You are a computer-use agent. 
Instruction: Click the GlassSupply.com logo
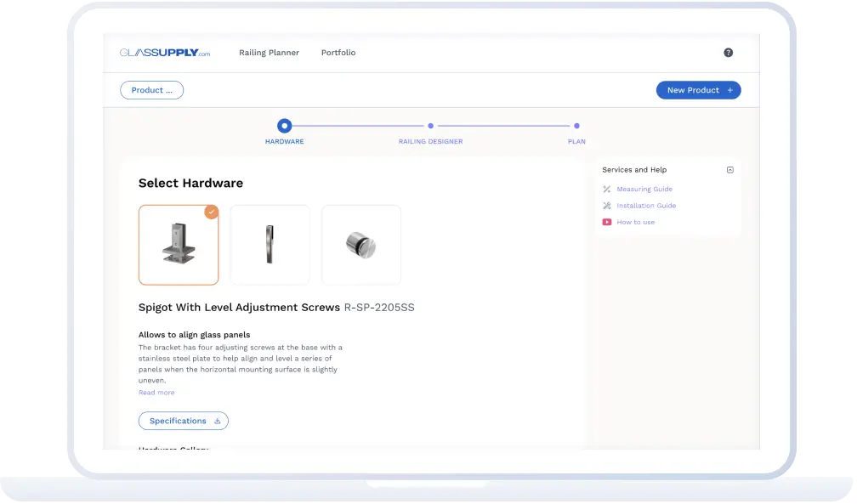[x=165, y=53]
